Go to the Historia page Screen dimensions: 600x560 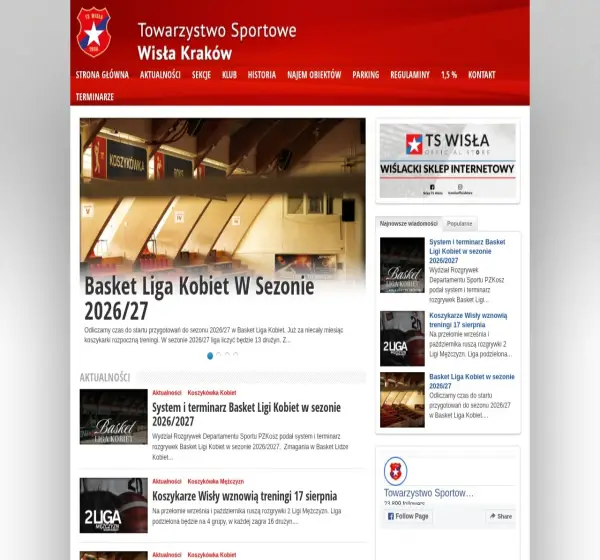[262, 75]
